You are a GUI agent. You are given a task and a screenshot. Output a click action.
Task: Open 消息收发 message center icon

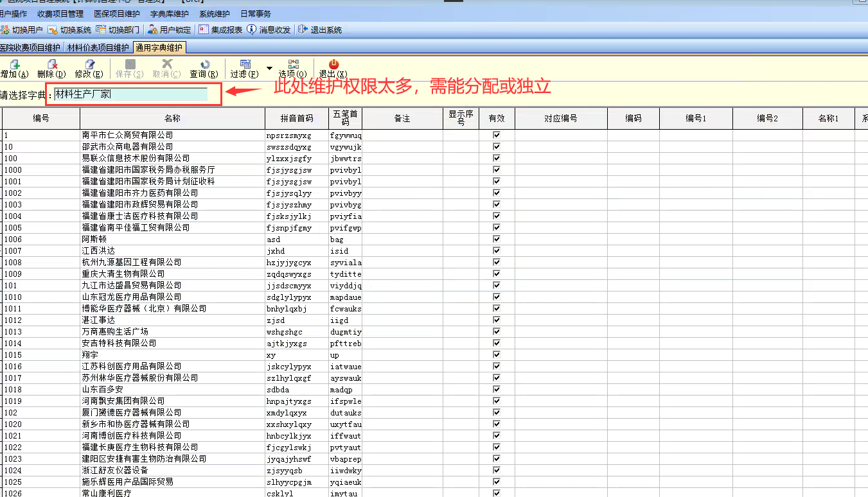[x=252, y=30]
